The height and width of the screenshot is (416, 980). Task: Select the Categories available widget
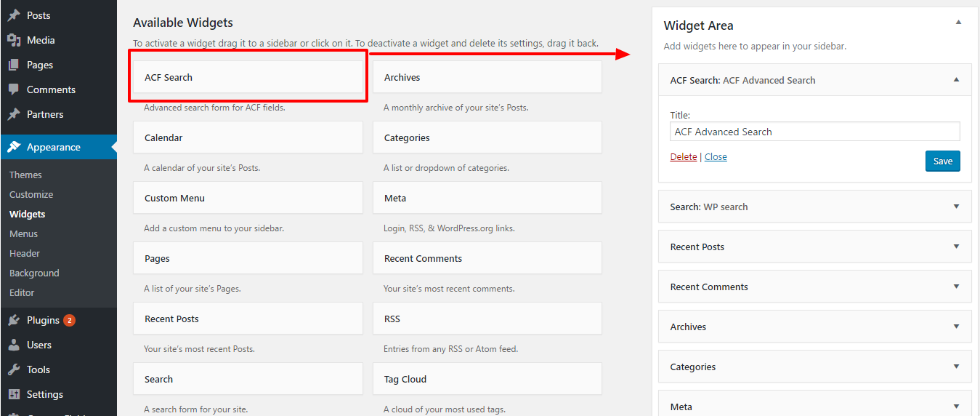[x=487, y=137]
